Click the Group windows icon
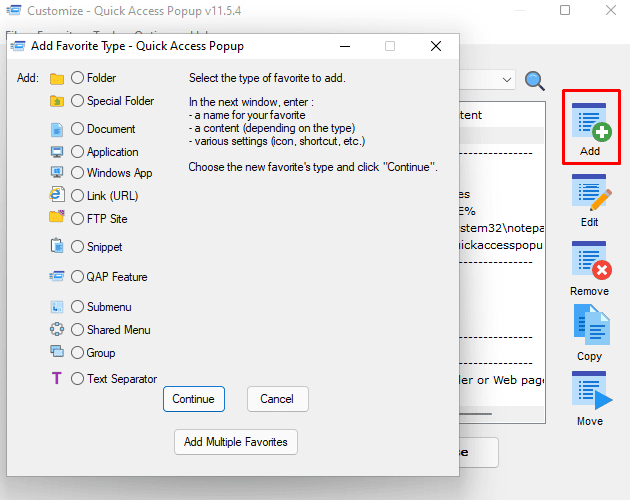The image size is (630, 500). click(57, 351)
